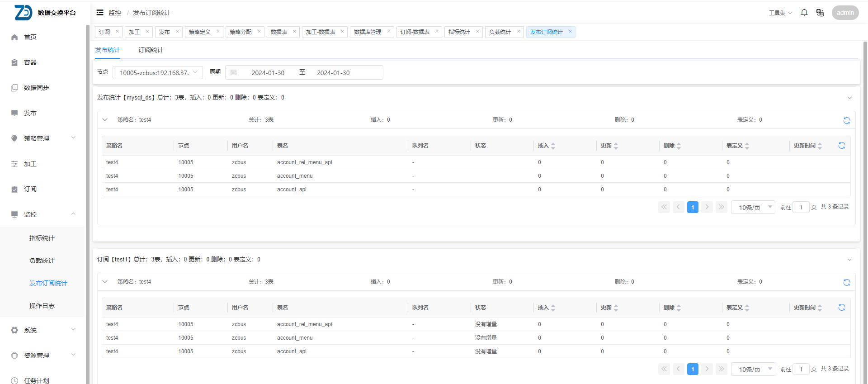Open the 工具集 dropdown menu

coord(780,13)
